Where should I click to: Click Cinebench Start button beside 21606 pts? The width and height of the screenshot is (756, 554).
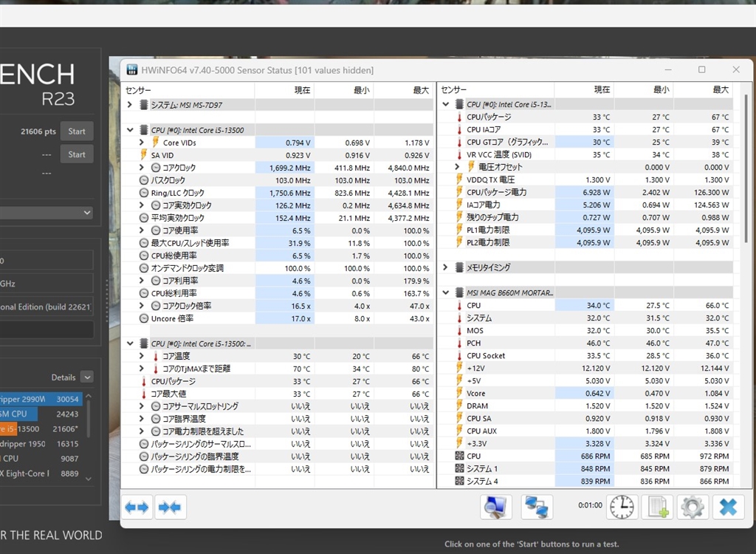77,131
